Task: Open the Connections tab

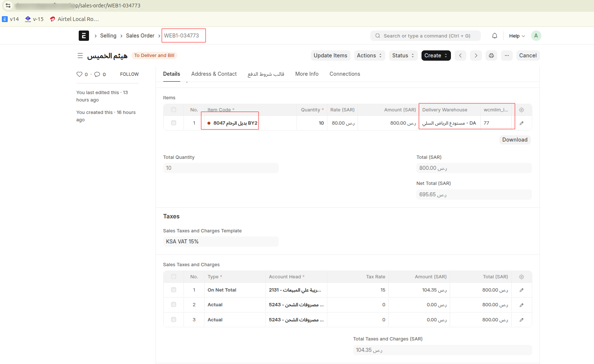Action: 345,74
